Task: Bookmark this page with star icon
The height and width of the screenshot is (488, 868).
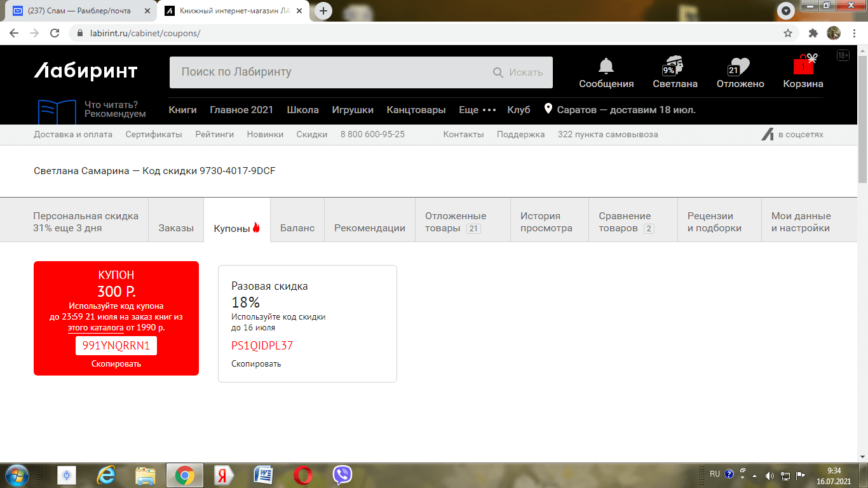Action: pyautogui.click(x=788, y=33)
